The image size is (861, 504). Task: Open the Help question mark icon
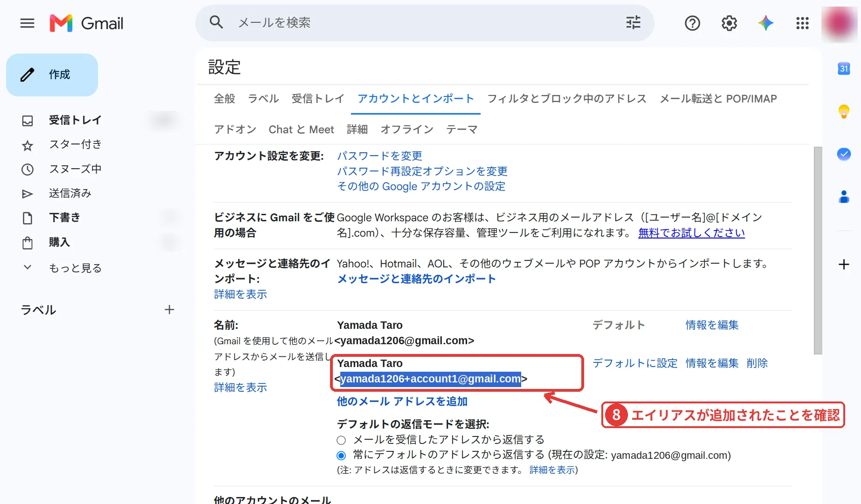(x=692, y=23)
